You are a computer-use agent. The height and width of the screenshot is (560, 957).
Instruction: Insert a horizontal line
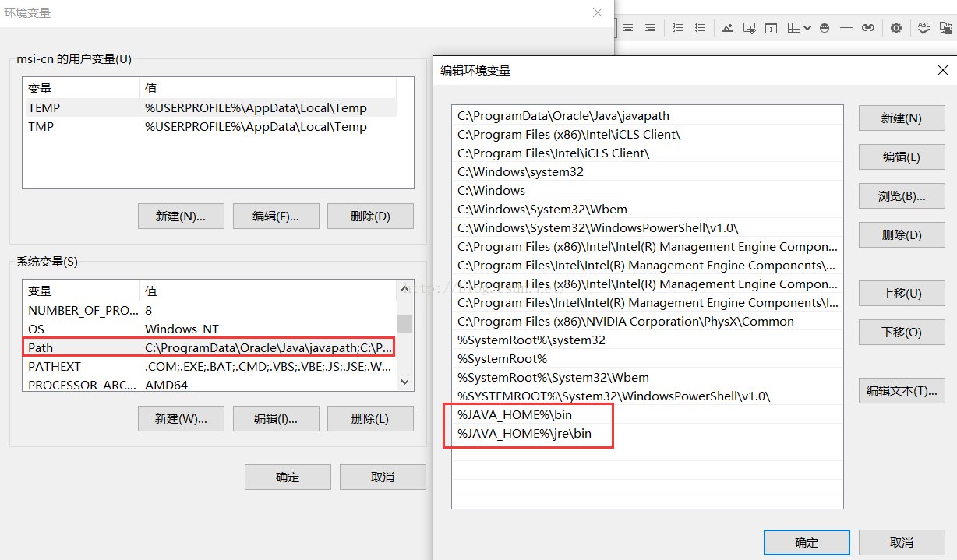point(846,27)
